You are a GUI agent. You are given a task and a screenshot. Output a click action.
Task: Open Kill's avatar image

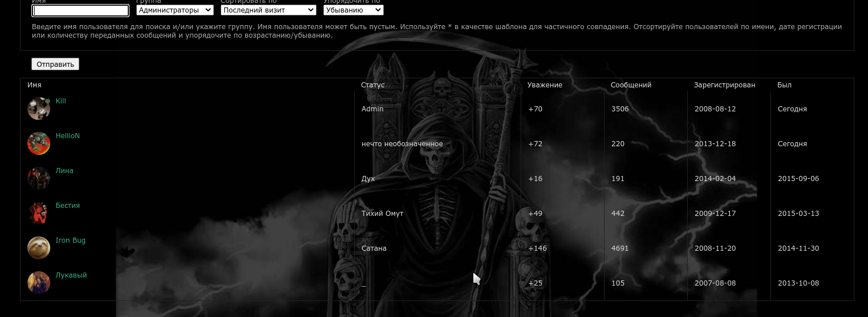coord(39,109)
